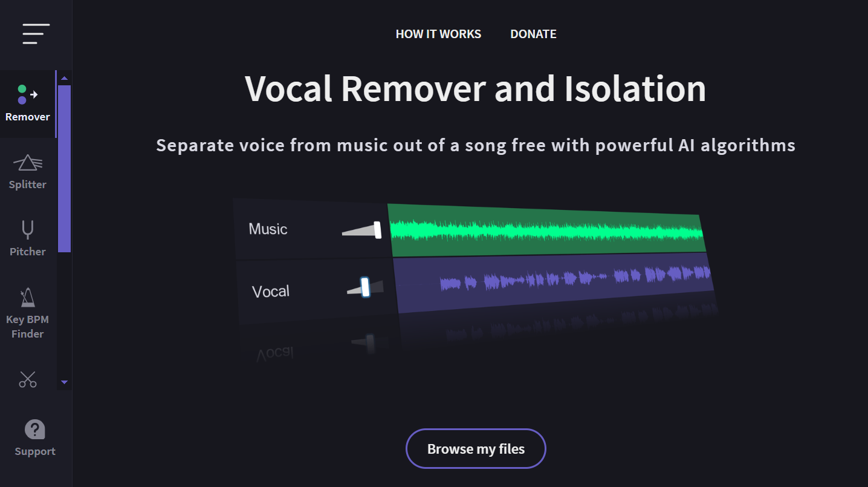This screenshot has height=487, width=868.
Task: Click the Music track label
Action: (268, 229)
